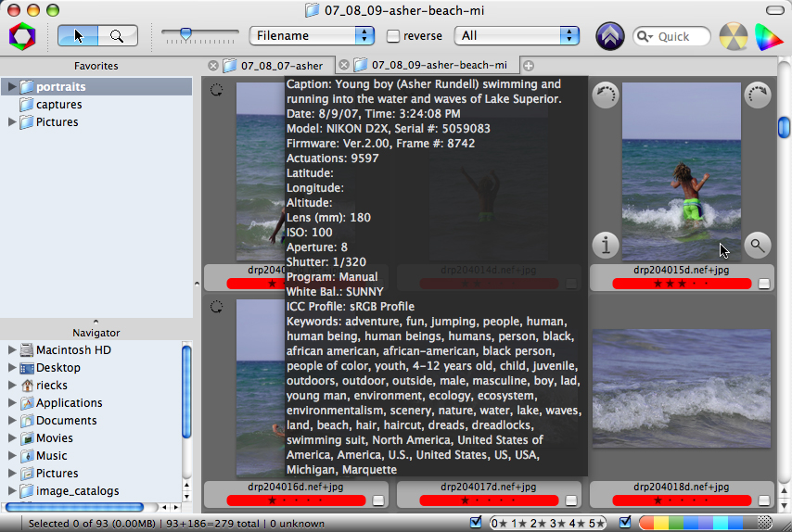Expand the image_catalogs folder

pyautogui.click(x=12, y=490)
